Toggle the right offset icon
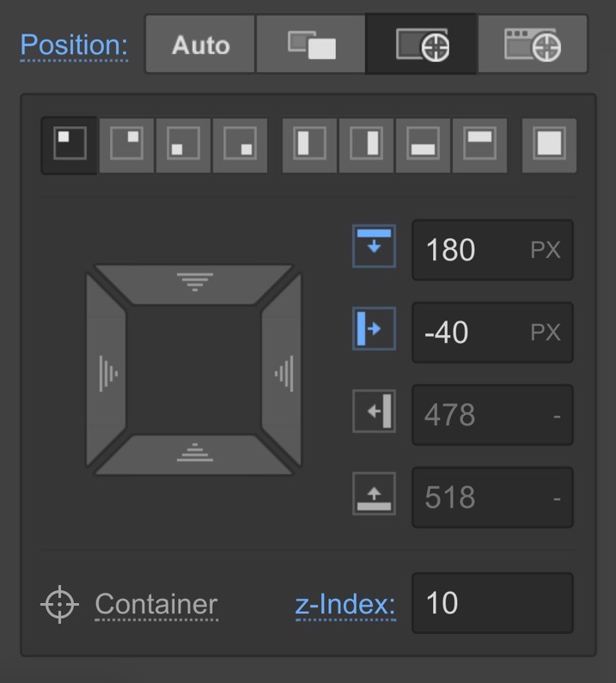This screenshot has height=683, width=616. (374, 412)
